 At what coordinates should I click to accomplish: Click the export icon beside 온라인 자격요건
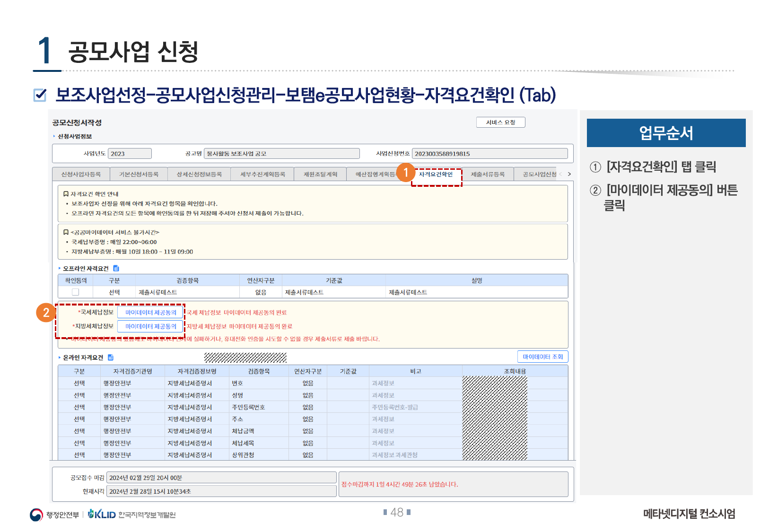[x=111, y=358]
